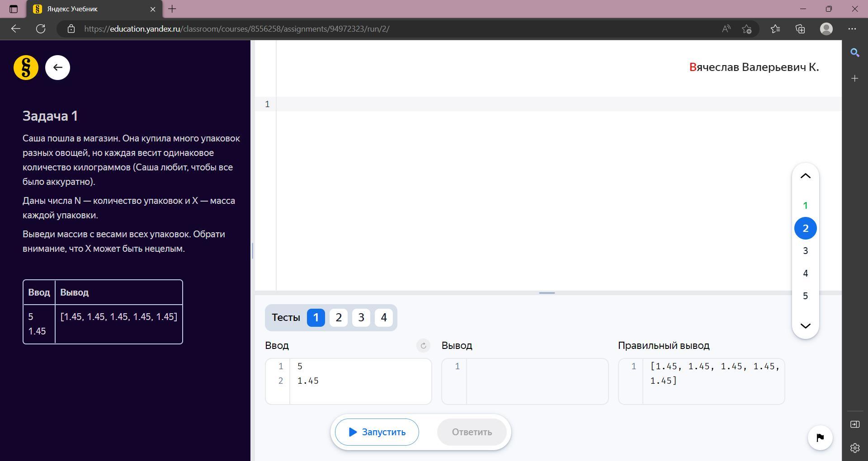
Task: Click the yellow Yandex Uchebnik logo
Action: [26, 68]
